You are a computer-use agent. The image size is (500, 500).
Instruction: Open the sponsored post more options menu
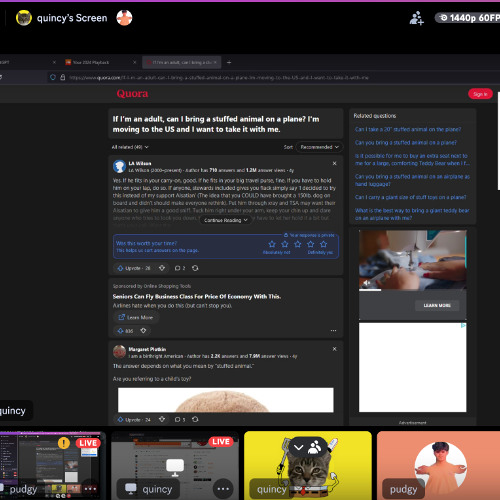tap(333, 331)
